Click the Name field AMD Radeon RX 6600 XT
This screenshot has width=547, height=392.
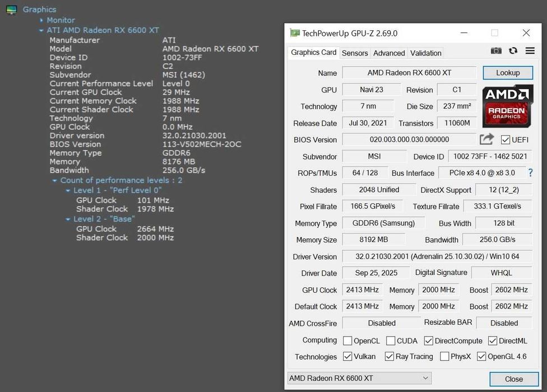tap(409, 73)
